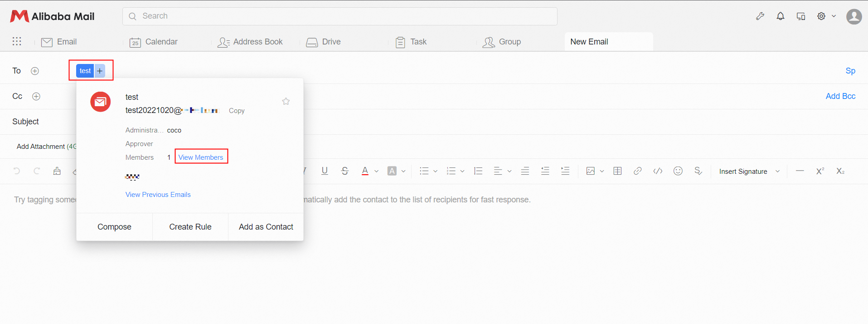
Task: Toggle underline formatting
Action: 325,171
